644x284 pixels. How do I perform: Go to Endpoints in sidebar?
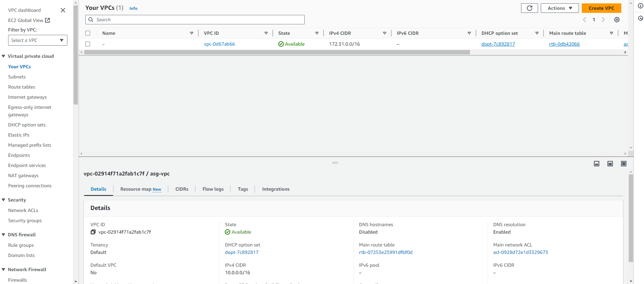(19, 155)
